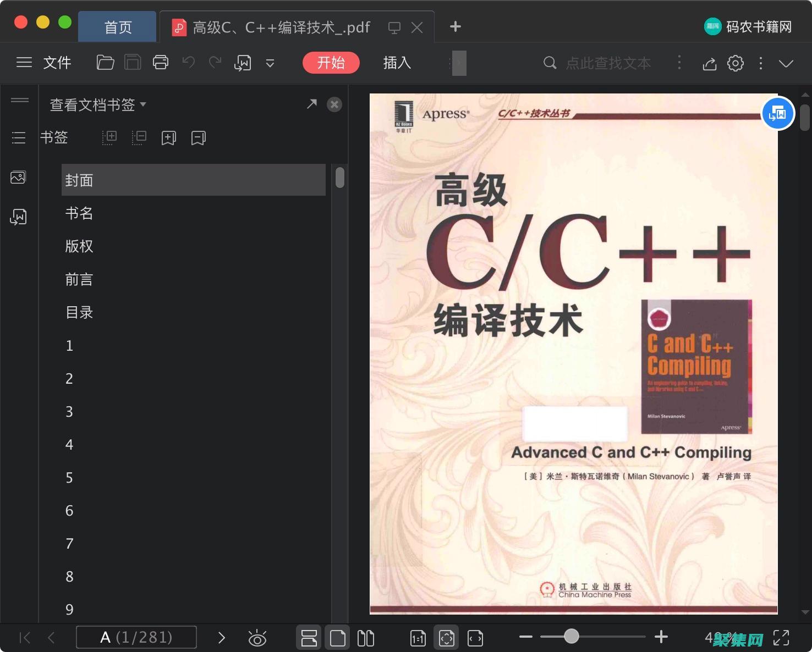Click the undo arrow icon
The image size is (812, 652).
(188, 63)
